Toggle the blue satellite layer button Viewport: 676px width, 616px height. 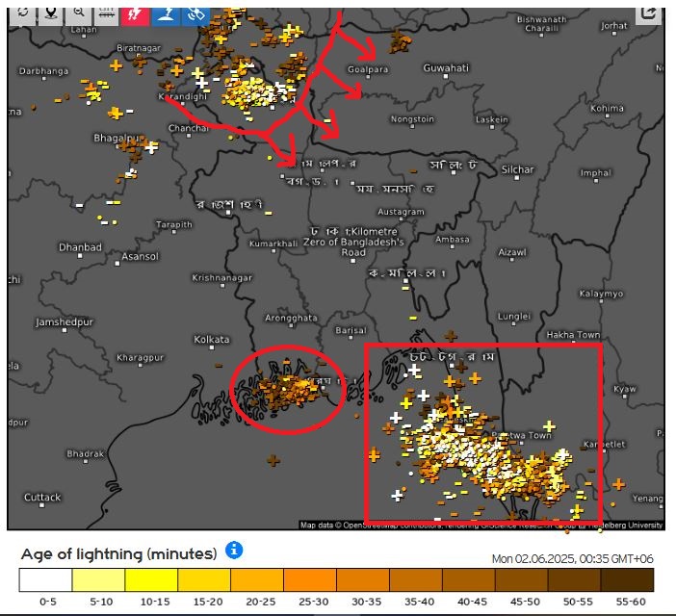point(195,14)
